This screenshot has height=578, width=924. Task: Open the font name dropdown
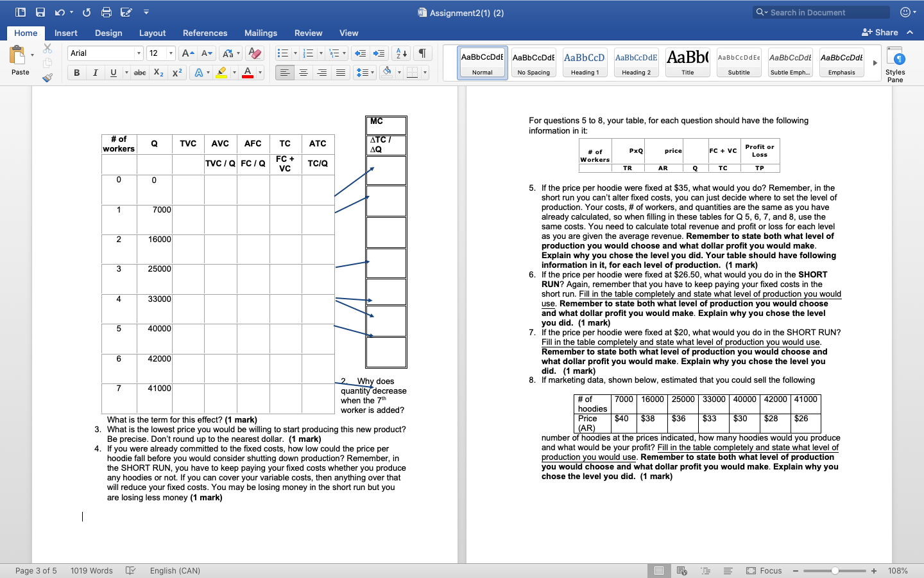point(139,53)
